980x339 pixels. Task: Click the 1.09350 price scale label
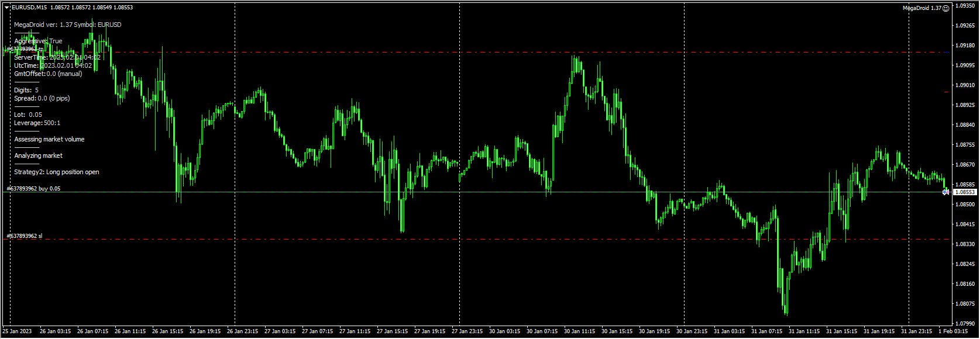tap(965, 6)
